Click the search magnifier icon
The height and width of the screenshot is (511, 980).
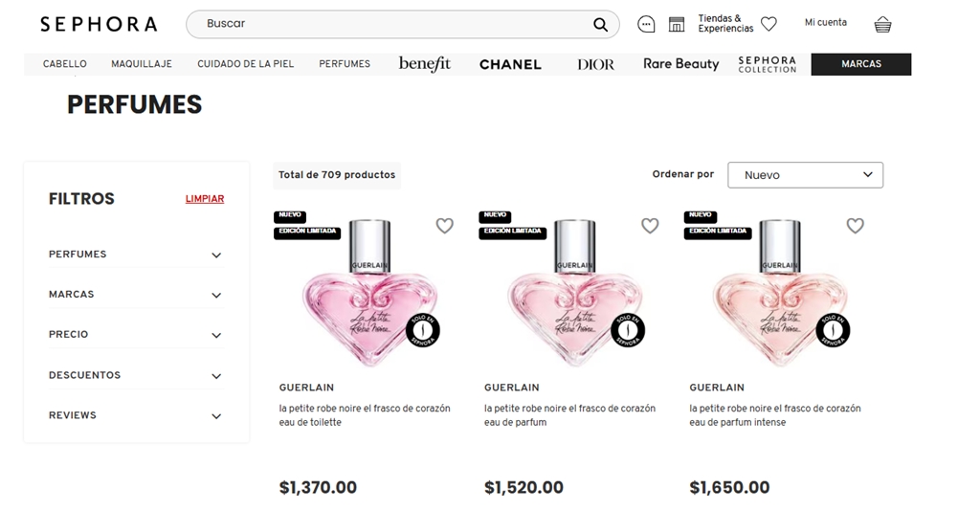coord(600,25)
